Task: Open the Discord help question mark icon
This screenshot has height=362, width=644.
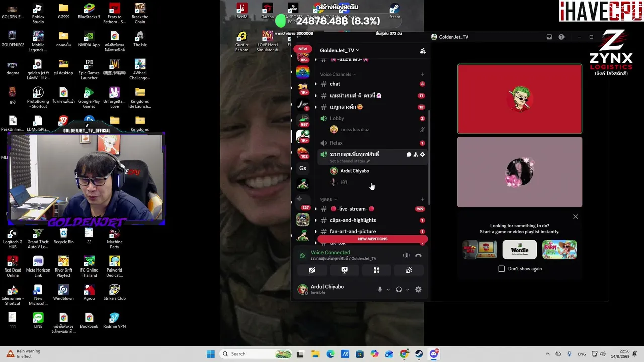Action: [x=561, y=37]
